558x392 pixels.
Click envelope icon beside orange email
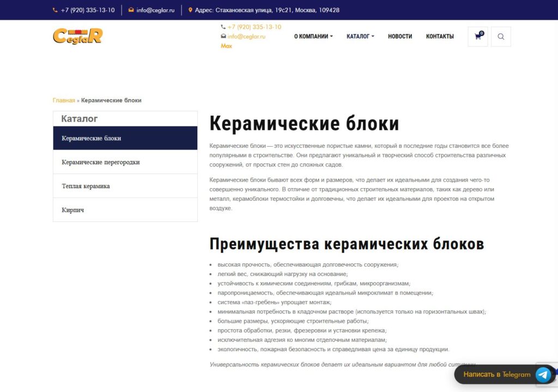[223, 36]
